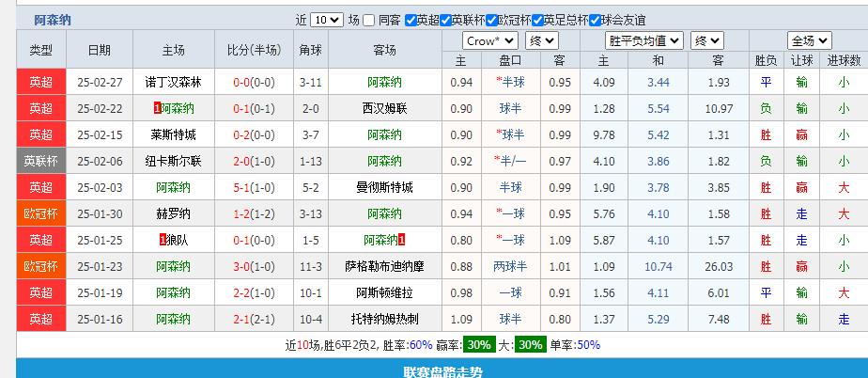Click the 英联杯 competition type cell

(41, 162)
